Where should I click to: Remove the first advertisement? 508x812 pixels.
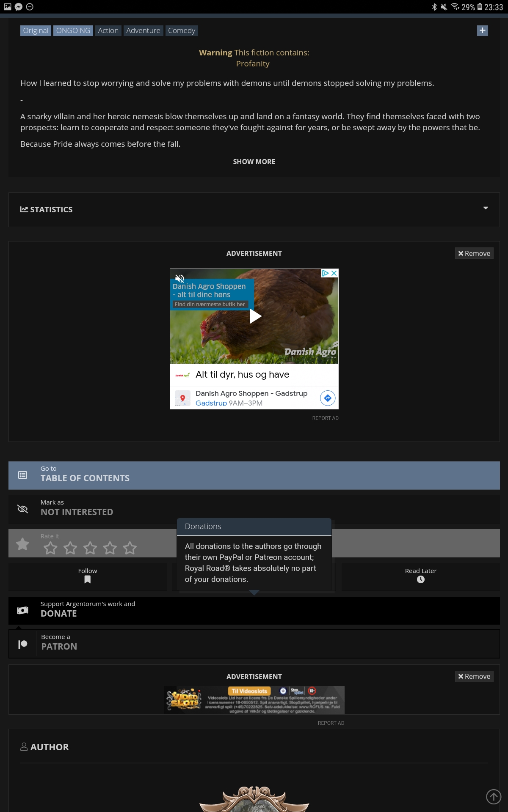(474, 253)
